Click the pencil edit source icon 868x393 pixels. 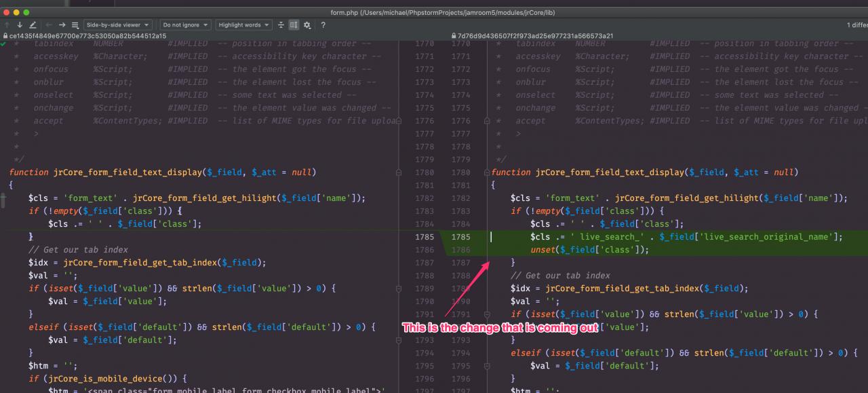click(33, 25)
